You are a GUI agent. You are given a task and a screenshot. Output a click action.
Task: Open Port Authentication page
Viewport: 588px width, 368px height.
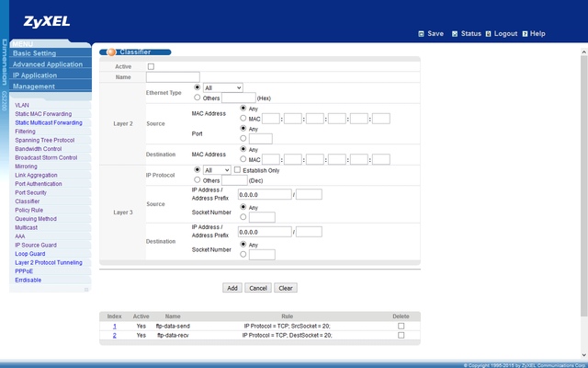[x=39, y=184]
